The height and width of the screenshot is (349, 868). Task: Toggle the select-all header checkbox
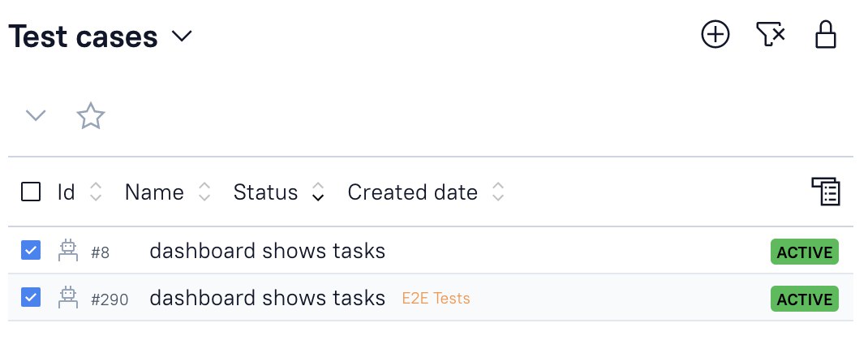31,192
